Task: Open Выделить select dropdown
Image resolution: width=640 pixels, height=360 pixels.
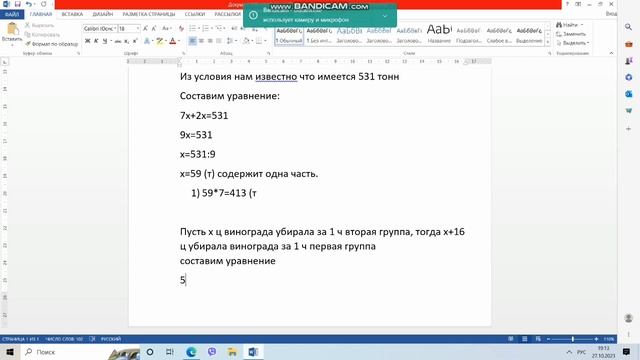Action: (x=572, y=43)
